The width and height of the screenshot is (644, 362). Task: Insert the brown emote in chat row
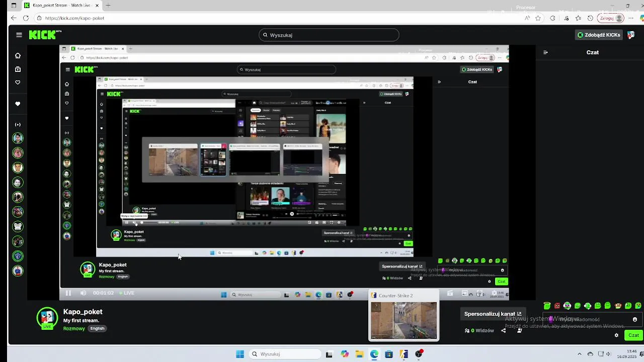pyautogui.click(x=618, y=306)
